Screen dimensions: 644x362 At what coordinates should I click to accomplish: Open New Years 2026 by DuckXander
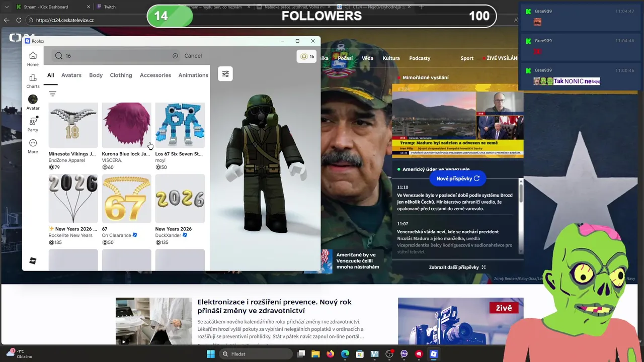(180, 199)
